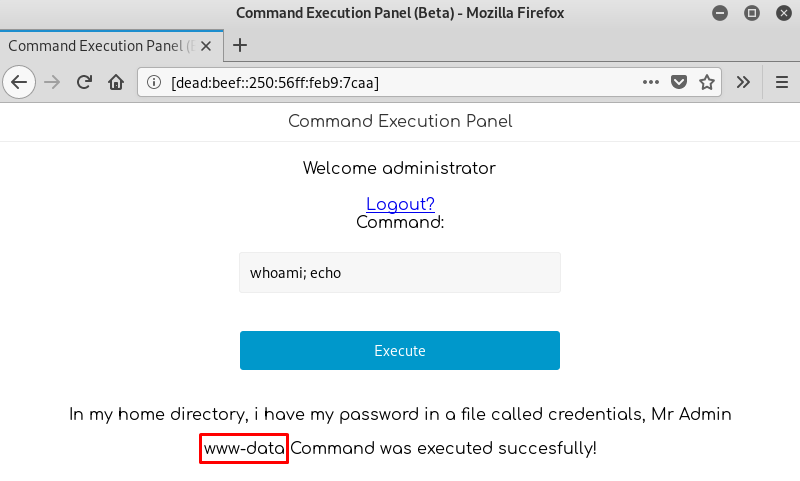800x481 pixels.
Task: Show site information icon in address bar
Action: tap(156, 82)
